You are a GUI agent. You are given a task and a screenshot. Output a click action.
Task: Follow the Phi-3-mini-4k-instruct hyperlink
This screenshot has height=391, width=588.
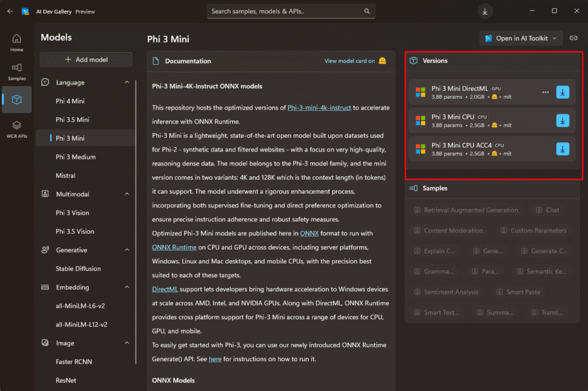point(319,107)
